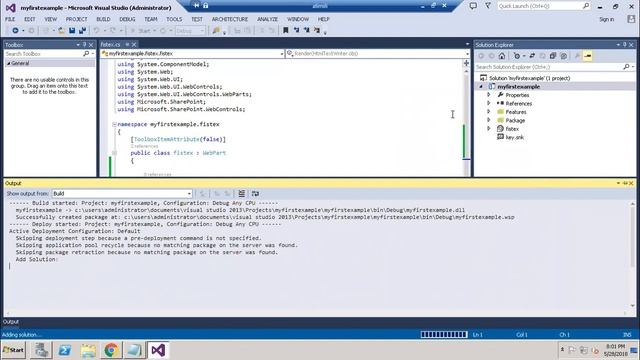
Task: Open the EDIT menu
Action: coord(30,19)
